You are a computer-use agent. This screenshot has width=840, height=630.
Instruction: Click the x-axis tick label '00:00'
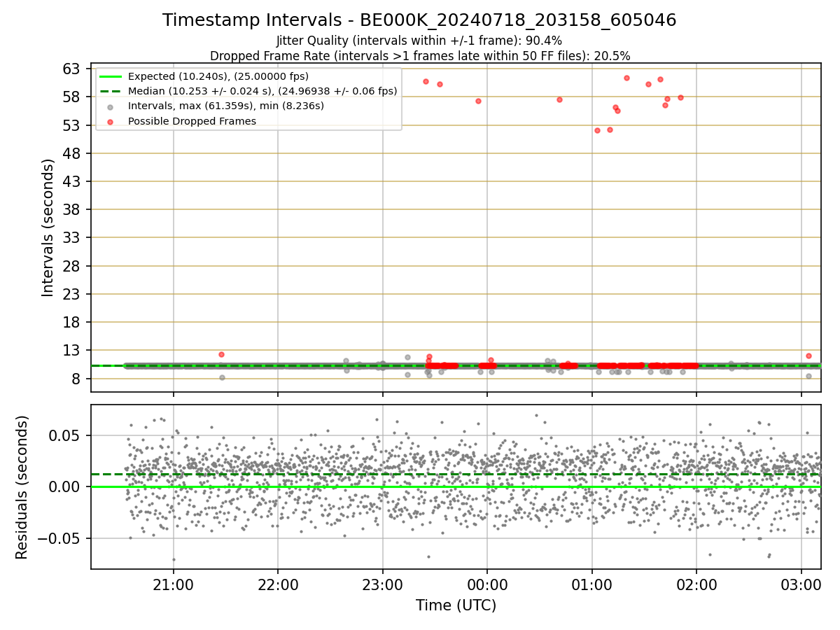(x=487, y=585)
